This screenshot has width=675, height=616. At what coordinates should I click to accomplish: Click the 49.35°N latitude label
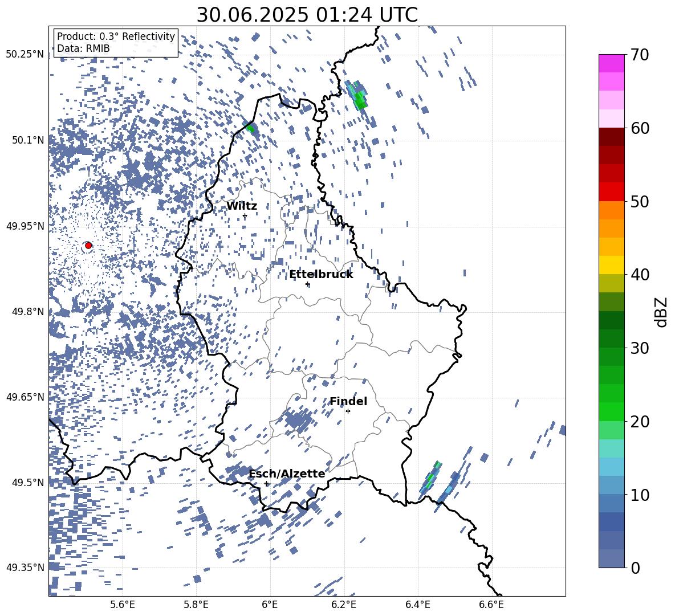[25, 568]
